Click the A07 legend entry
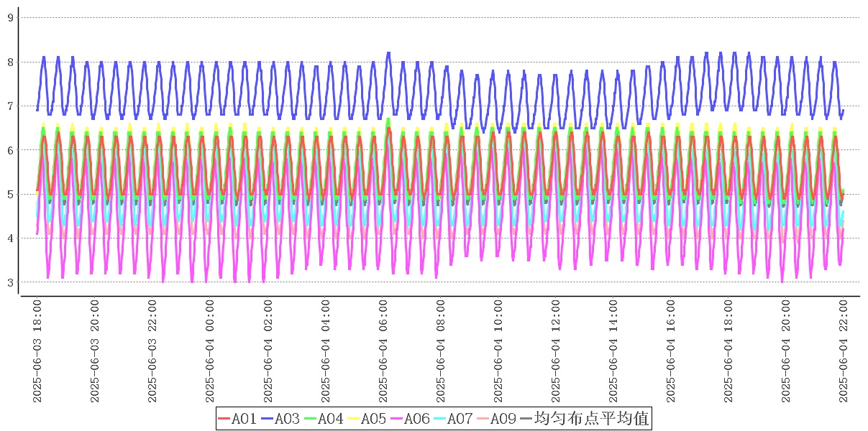 [460, 418]
